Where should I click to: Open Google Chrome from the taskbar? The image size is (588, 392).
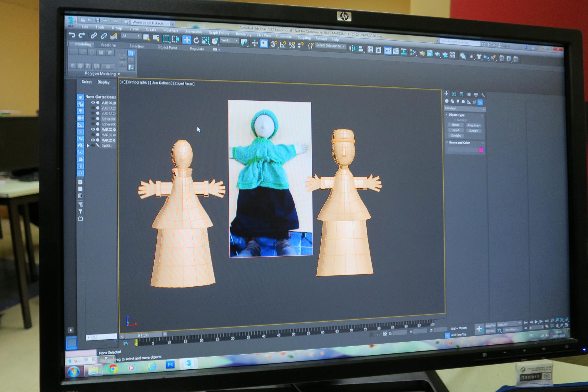113,368
